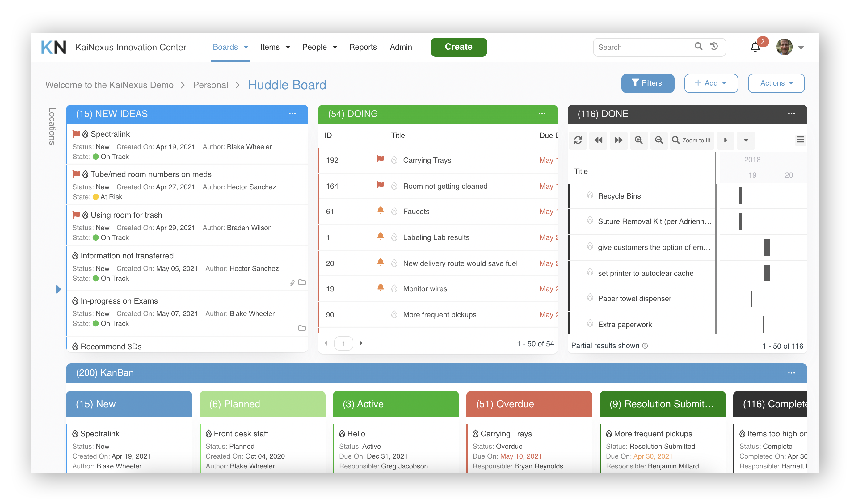850x504 pixels.
Task: Open the Reports menu
Action: click(x=363, y=47)
